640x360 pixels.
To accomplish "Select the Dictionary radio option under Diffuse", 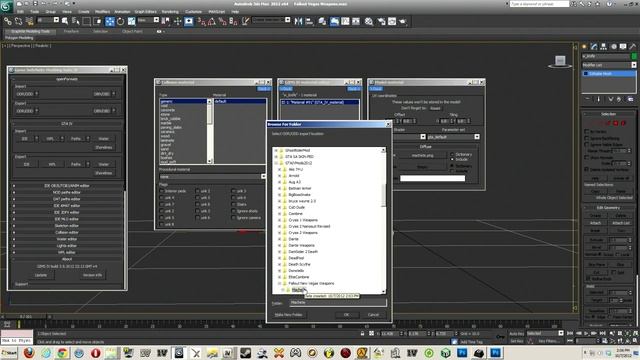I will (452, 154).
